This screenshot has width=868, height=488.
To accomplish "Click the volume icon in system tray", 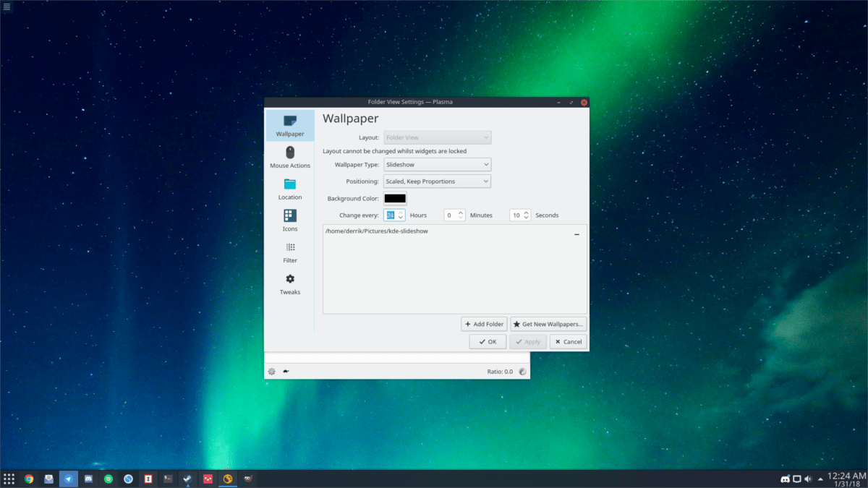I will [x=808, y=479].
